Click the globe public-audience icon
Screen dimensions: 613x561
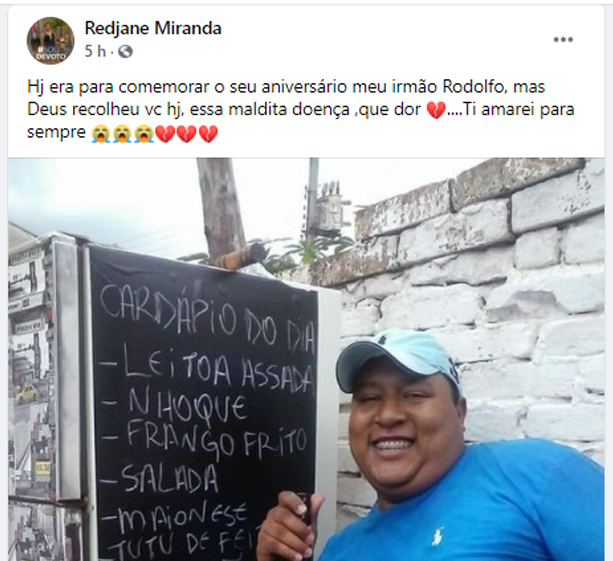125,51
